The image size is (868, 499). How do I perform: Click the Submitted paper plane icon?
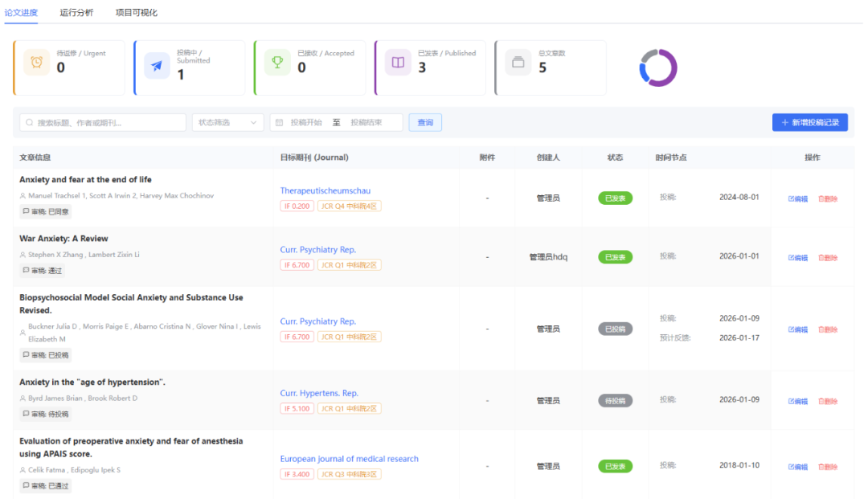tap(157, 66)
